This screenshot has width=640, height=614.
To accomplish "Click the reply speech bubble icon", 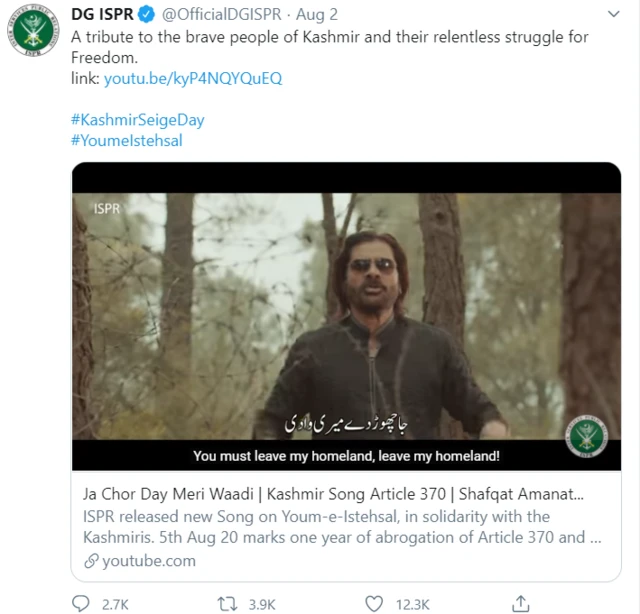I will click(81, 603).
